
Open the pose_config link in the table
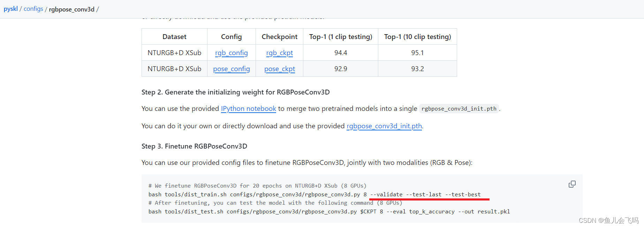pyautogui.click(x=231, y=69)
